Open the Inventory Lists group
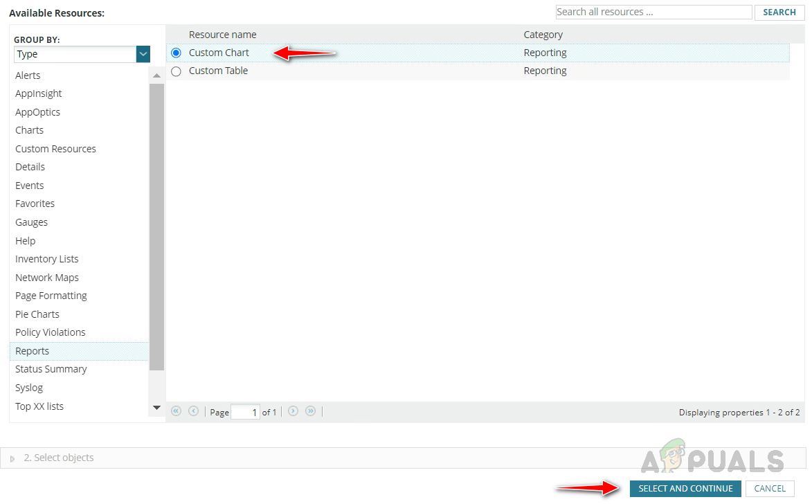Viewport: 812px width, 504px height. point(47,260)
